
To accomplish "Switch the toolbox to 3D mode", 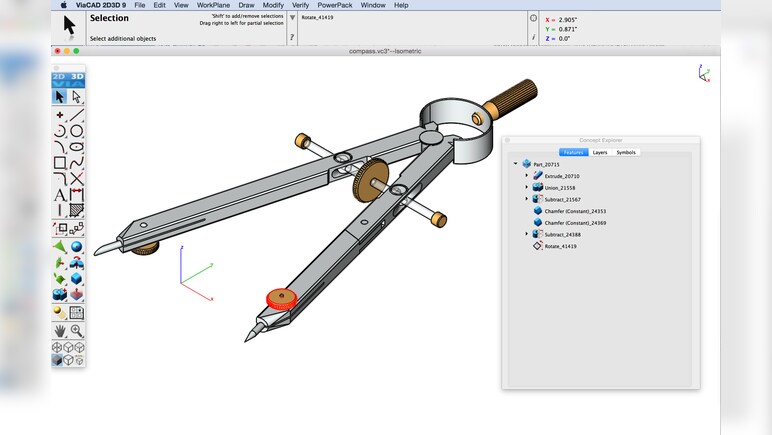I will (77, 77).
